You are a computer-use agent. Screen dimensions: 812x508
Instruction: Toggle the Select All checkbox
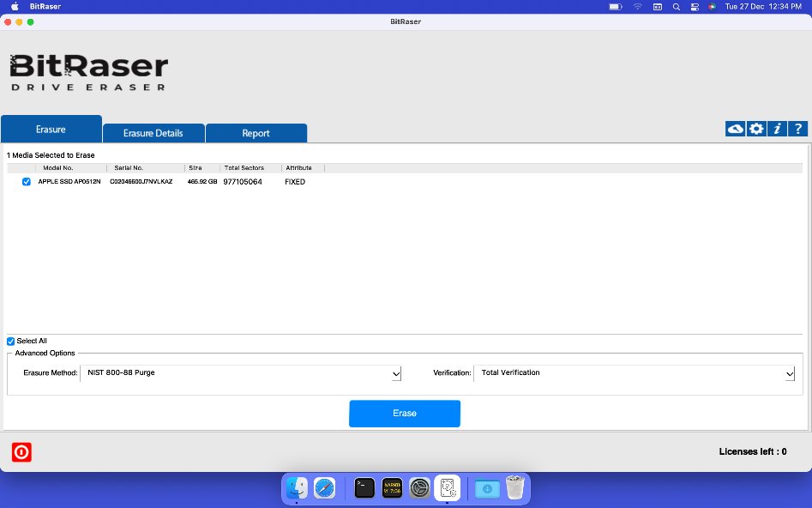click(10, 341)
